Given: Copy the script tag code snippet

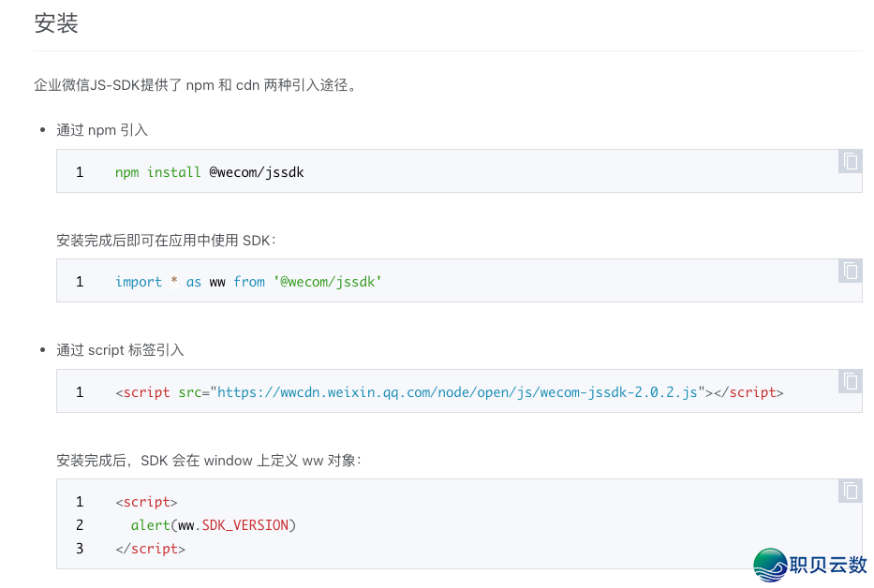Looking at the screenshot, I should [x=850, y=382].
